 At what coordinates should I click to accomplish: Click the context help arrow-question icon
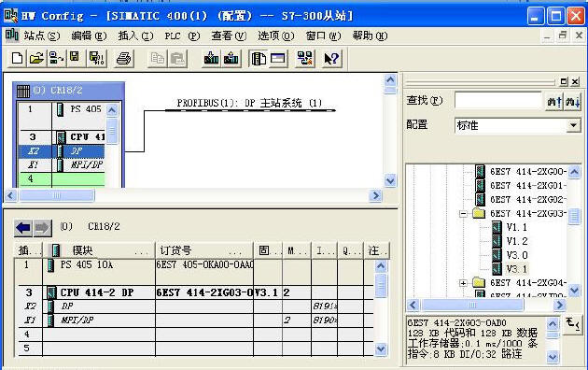pos(331,59)
